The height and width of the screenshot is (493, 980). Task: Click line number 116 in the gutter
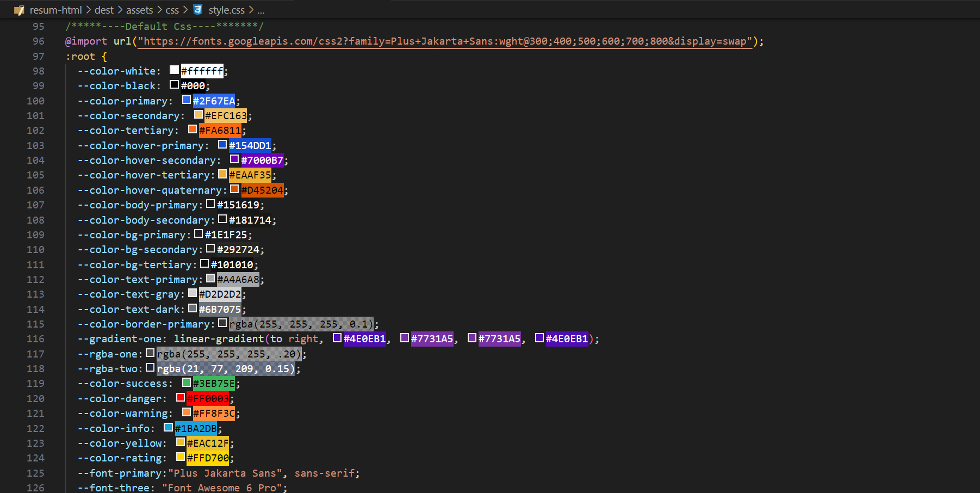click(35, 339)
